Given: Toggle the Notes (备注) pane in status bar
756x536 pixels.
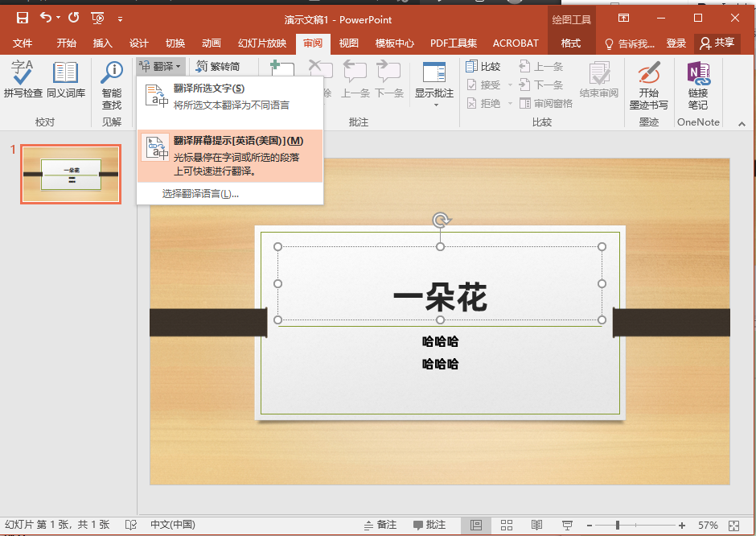Looking at the screenshot, I should 380,525.
